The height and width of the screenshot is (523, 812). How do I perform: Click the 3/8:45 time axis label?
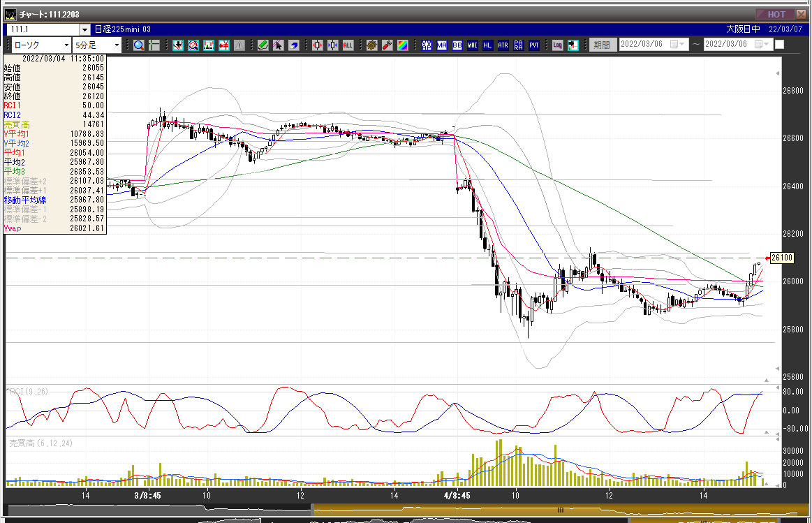click(x=147, y=496)
